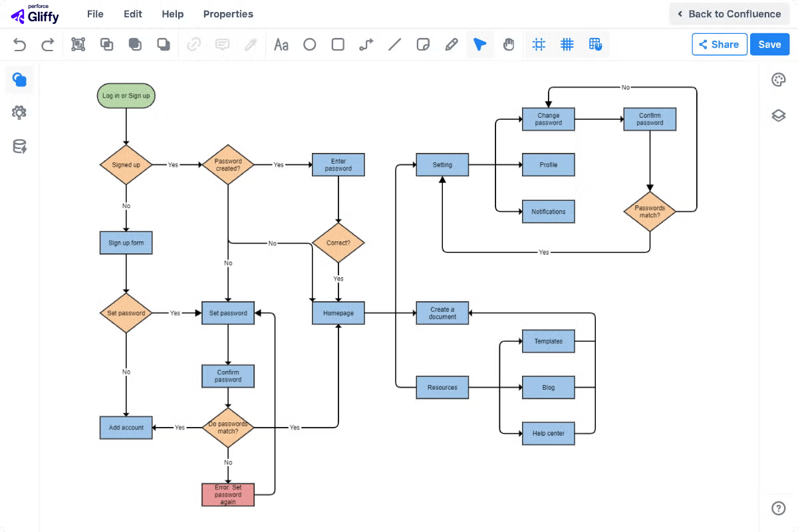The height and width of the screenshot is (532, 798).
Task: Click the greyed eyedropper icon
Action: [x=251, y=45]
